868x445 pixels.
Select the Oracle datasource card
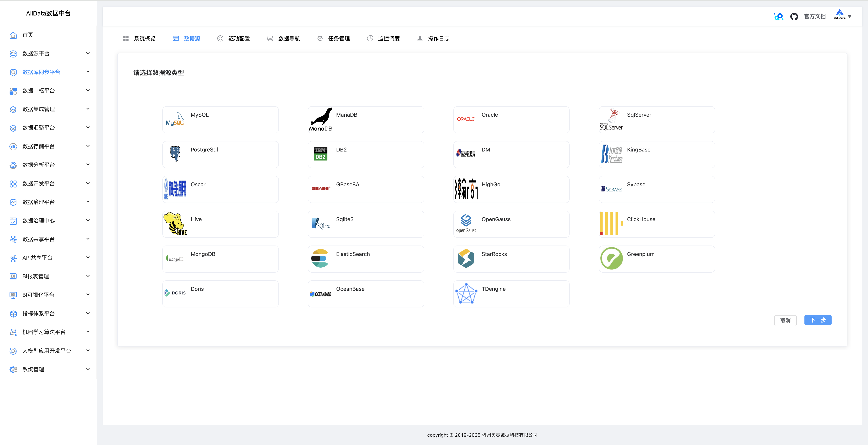tap(511, 120)
